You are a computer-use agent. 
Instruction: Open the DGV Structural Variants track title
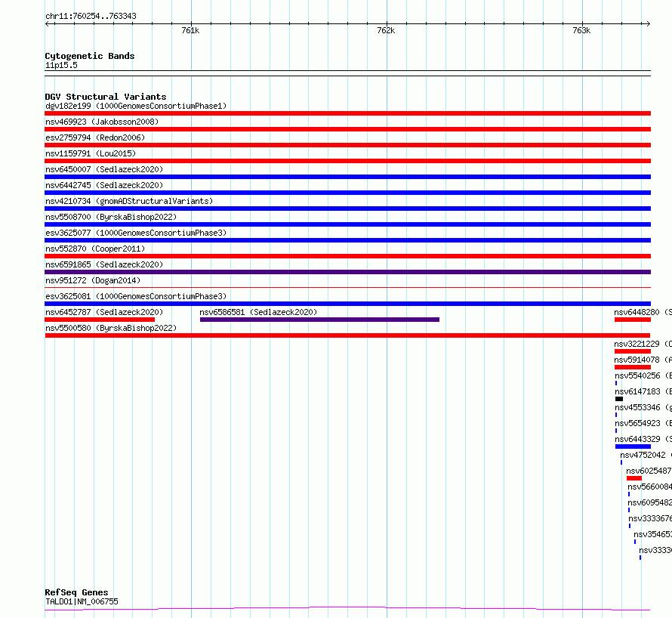(x=106, y=97)
